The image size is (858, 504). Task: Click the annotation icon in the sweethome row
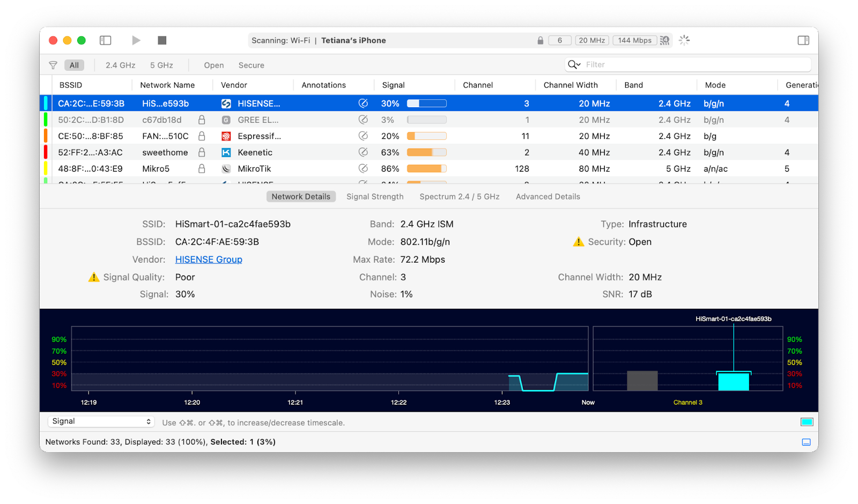[363, 152]
